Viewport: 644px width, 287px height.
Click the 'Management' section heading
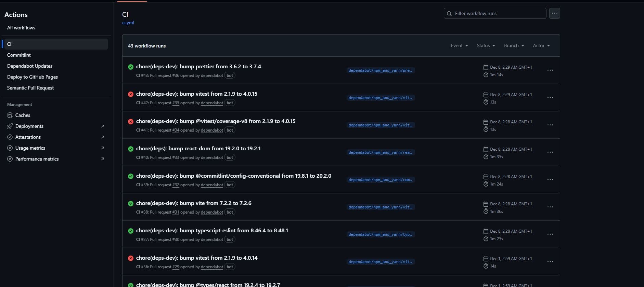pyautogui.click(x=20, y=105)
